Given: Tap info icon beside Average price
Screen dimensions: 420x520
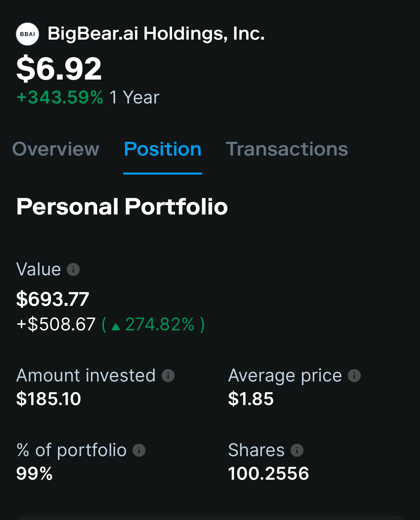Looking at the screenshot, I should coord(354,376).
